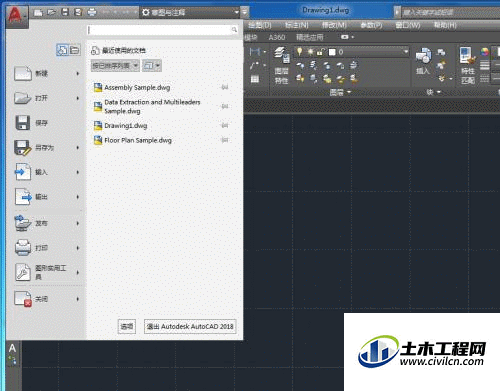500x391 pixels.
Task: Toggle layer 0 lightbulb on/off
Action: point(300,52)
